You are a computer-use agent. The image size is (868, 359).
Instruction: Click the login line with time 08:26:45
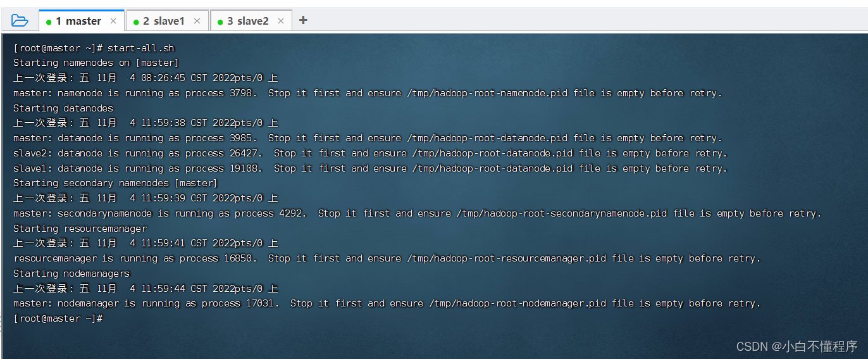click(x=146, y=78)
